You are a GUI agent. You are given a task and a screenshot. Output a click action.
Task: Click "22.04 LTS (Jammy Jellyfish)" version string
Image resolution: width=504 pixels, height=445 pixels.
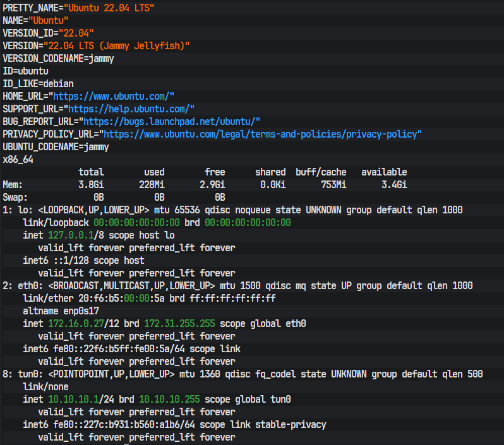coord(116,45)
